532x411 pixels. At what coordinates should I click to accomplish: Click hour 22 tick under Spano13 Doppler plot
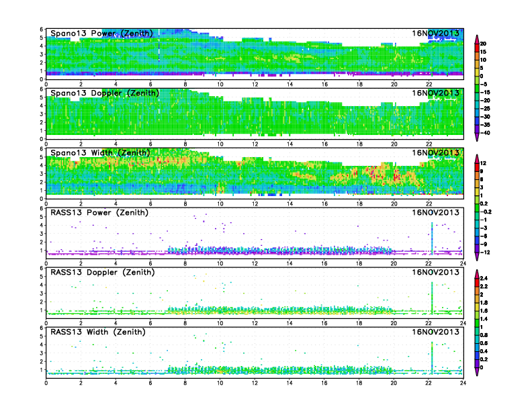point(429,144)
